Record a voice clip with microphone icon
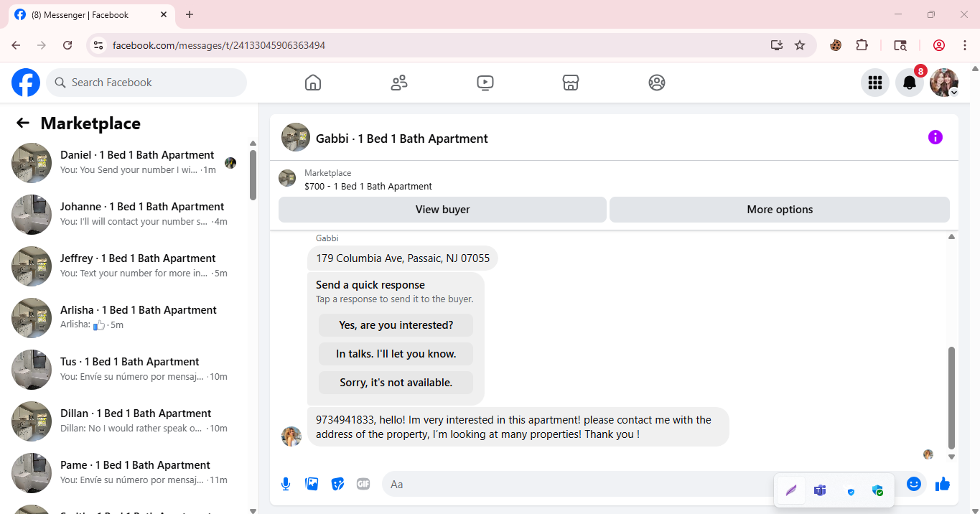Screen dimensions: 980x514 pyautogui.click(x=286, y=484)
